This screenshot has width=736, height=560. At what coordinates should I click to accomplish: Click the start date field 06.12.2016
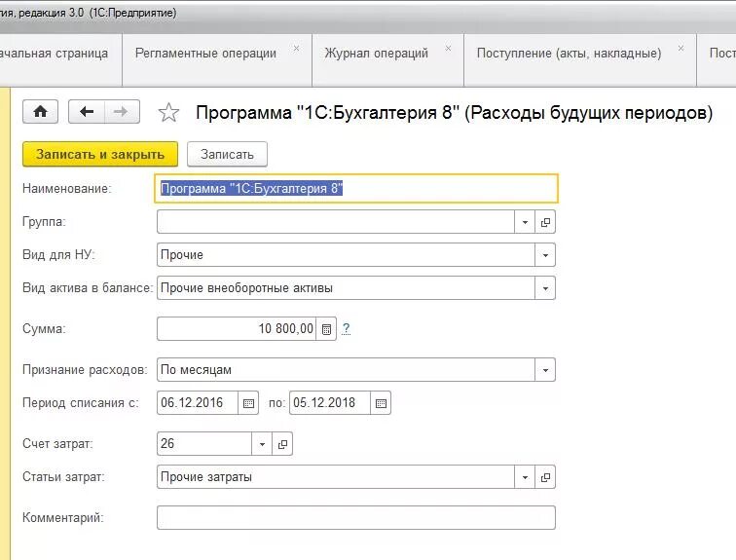(x=198, y=403)
